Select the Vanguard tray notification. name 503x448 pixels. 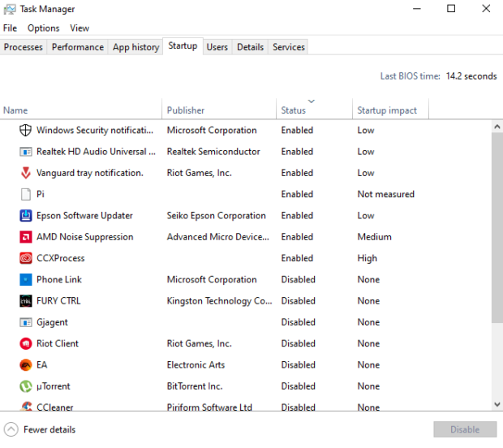[x=90, y=173]
